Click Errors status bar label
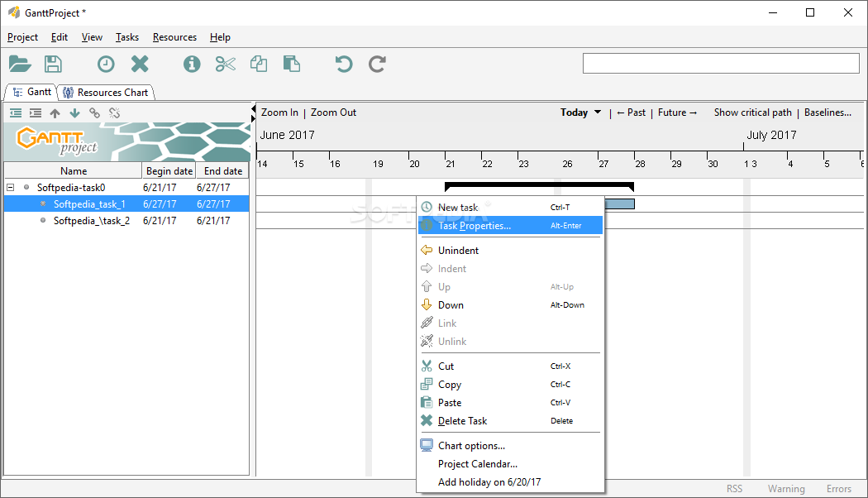This screenshot has width=868, height=498. coord(839,489)
